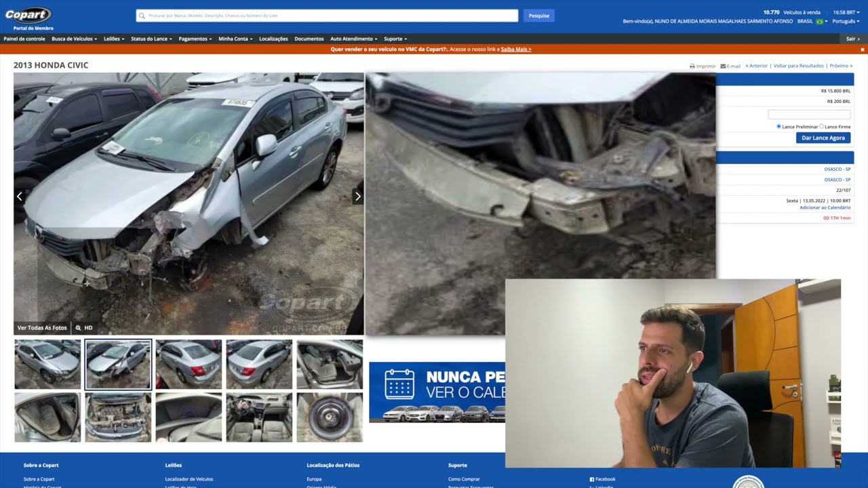Click Sair to log out
The image size is (868, 488).
point(853,39)
